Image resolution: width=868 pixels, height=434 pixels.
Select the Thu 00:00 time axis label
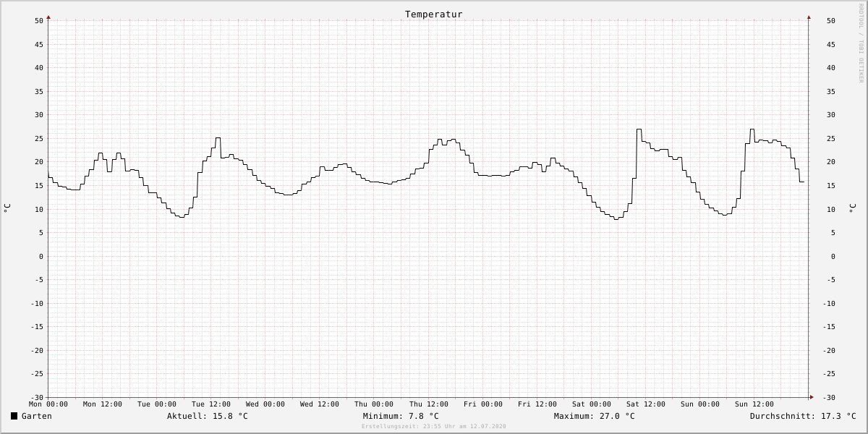[374, 404]
